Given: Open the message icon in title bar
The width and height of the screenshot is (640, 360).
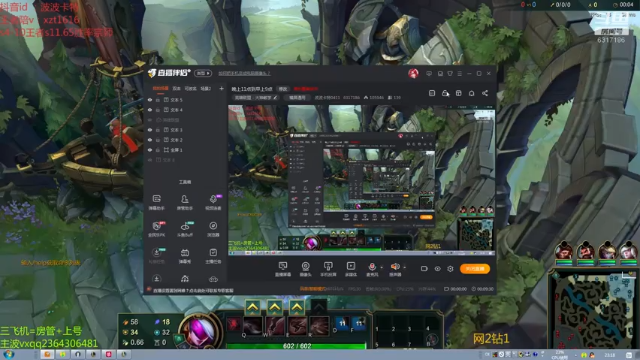Looking at the screenshot, I should 429,73.
